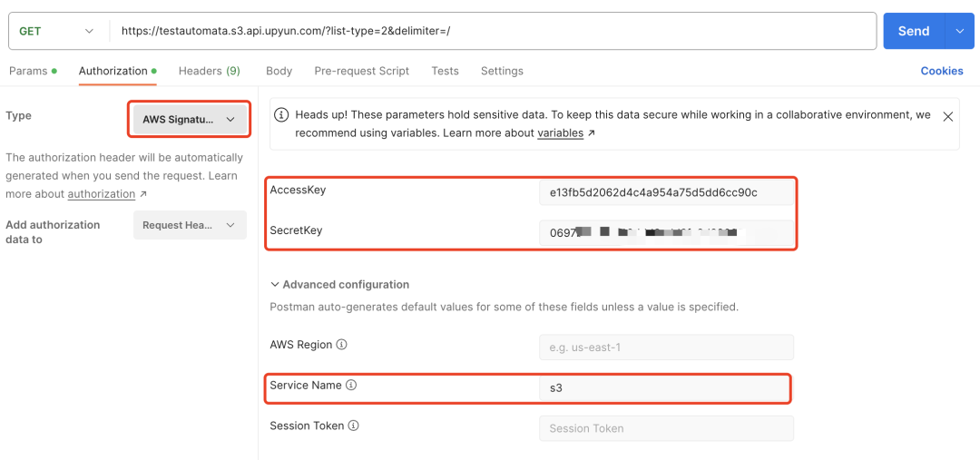The height and width of the screenshot is (460, 980).
Task: Switch to the Headers (9) tab
Action: 210,71
